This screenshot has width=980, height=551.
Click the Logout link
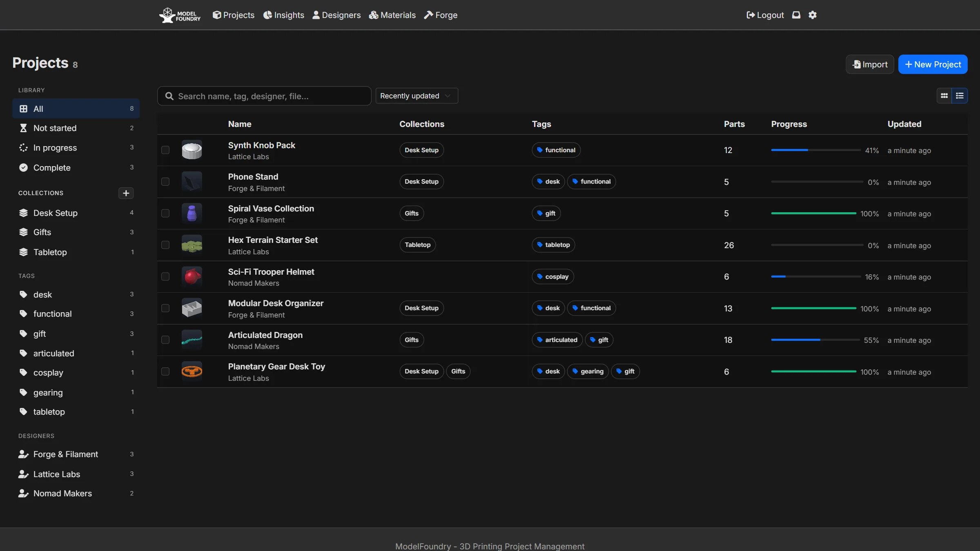pos(765,15)
